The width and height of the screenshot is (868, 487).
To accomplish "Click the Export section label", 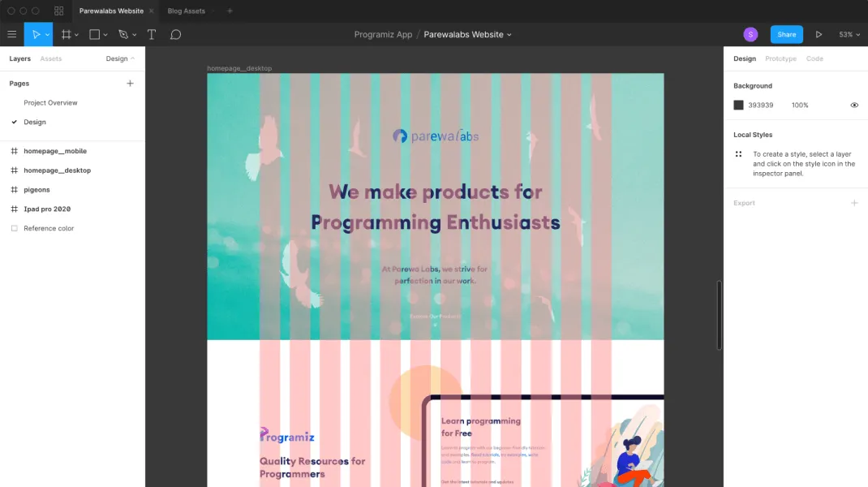I will [x=744, y=204].
